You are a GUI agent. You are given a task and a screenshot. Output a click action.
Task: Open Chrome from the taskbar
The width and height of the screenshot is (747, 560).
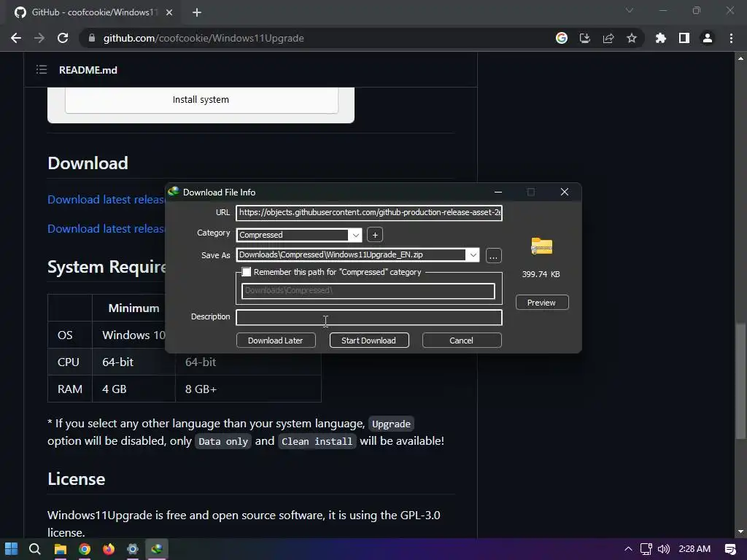point(85,549)
